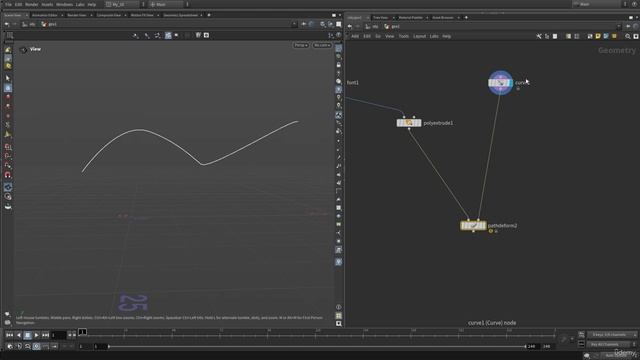
Task: Click the current frame marker on timeline
Action: (x=82, y=332)
